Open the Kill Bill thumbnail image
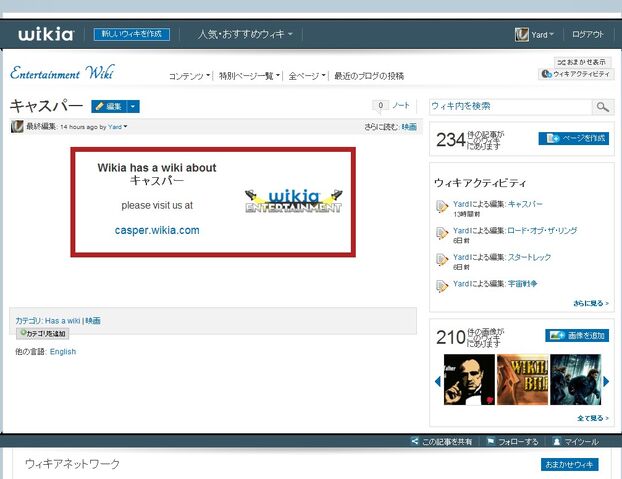This screenshot has height=479, width=622. pyautogui.click(x=522, y=379)
